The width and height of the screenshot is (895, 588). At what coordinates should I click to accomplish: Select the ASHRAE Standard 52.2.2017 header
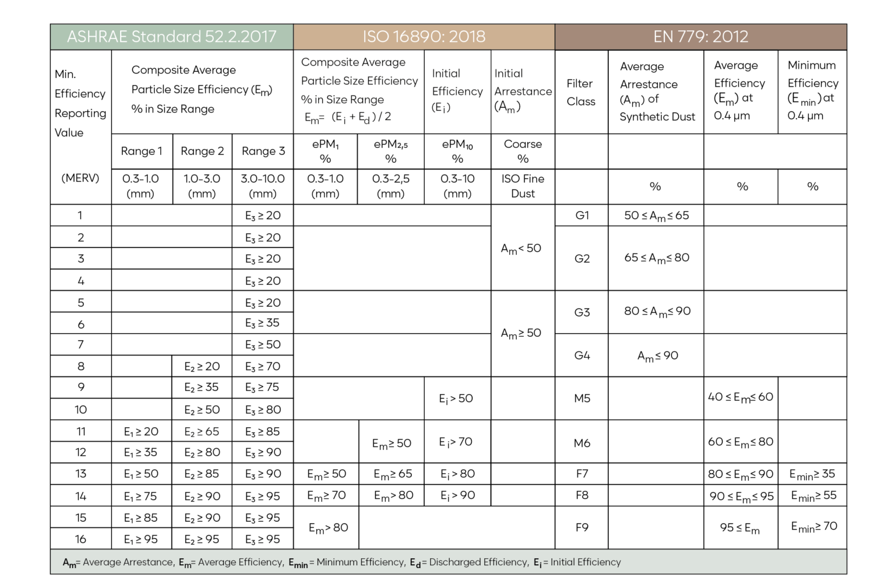pyautogui.click(x=171, y=37)
